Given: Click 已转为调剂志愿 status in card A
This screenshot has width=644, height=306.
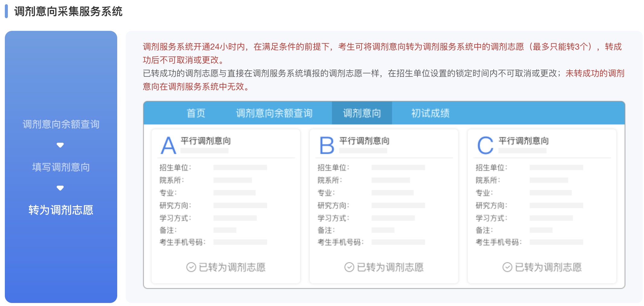Looking at the screenshot, I should coord(232,267).
